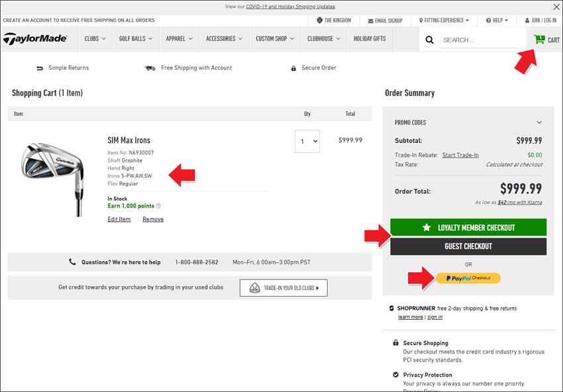
Task: Open the Golf Balls menu
Action: coord(136,38)
